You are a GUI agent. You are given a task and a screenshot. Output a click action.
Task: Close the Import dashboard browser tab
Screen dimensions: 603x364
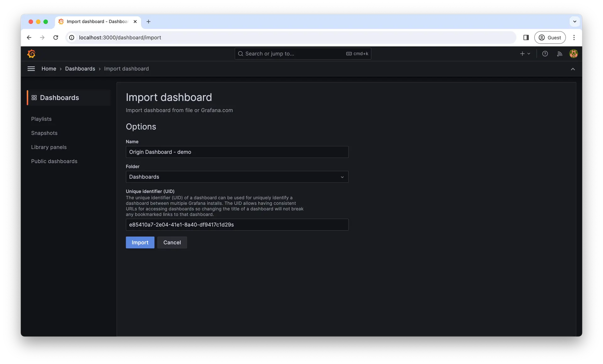(x=135, y=22)
